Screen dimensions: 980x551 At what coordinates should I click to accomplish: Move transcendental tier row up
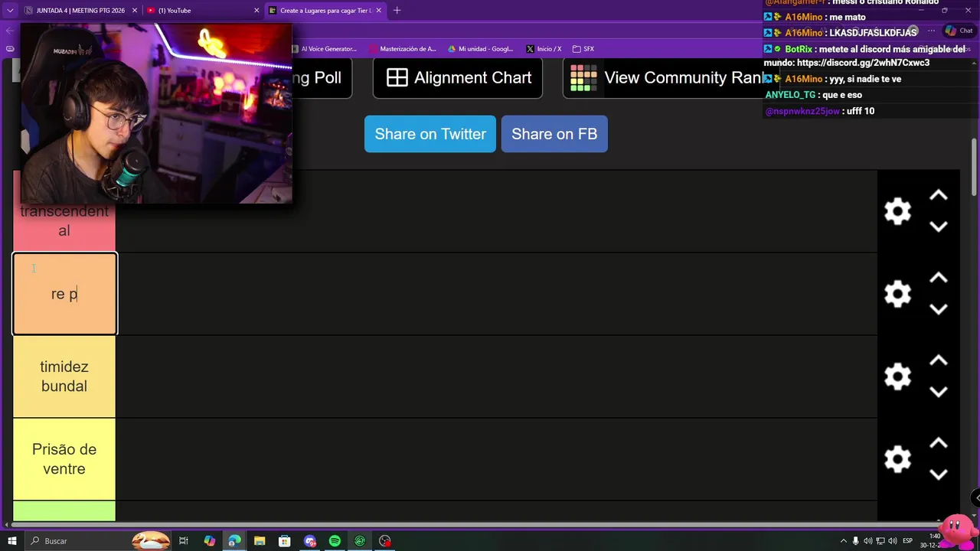pyautogui.click(x=939, y=196)
